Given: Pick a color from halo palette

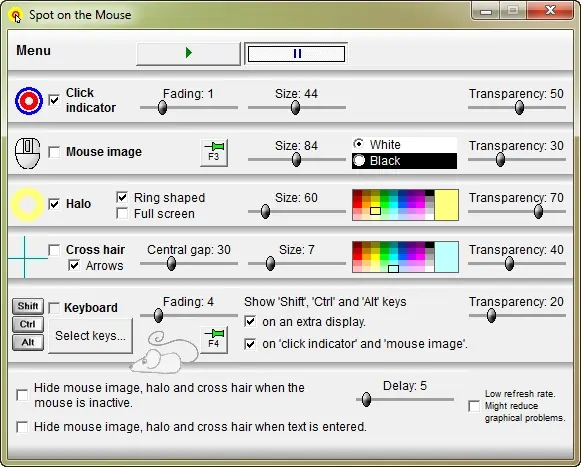Looking at the screenshot, I should pyautogui.click(x=393, y=205).
